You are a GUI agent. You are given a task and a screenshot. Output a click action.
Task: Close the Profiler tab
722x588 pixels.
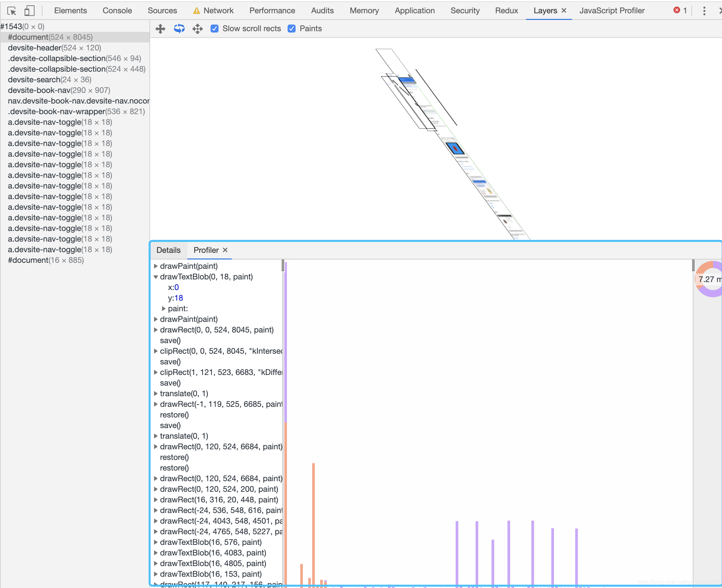pos(225,250)
